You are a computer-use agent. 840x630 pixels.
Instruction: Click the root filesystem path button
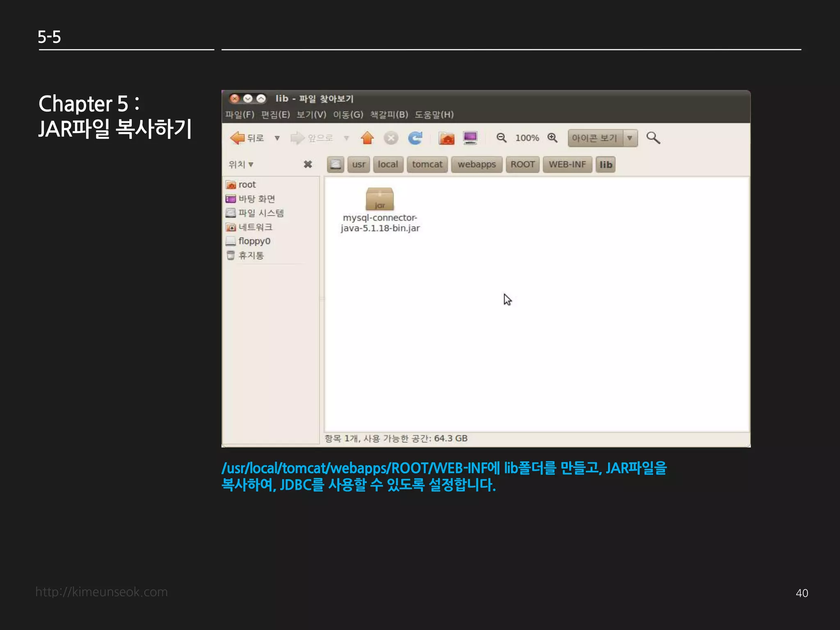point(336,164)
